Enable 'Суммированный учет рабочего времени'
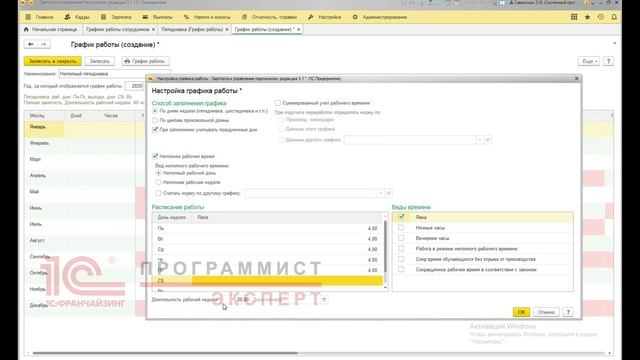This screenshot has height=360, width=640. click(278, 103)
